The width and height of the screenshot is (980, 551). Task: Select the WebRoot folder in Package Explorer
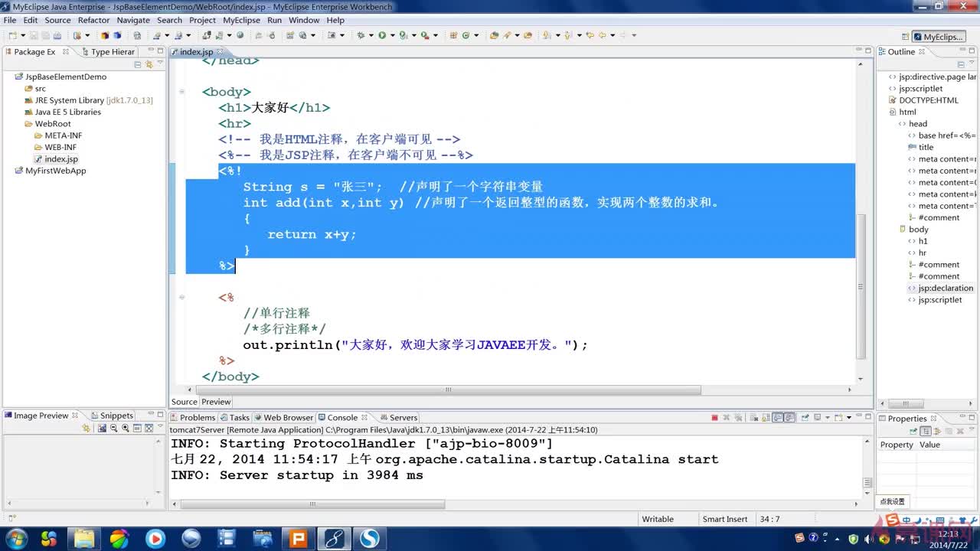(x=47, y=124)
